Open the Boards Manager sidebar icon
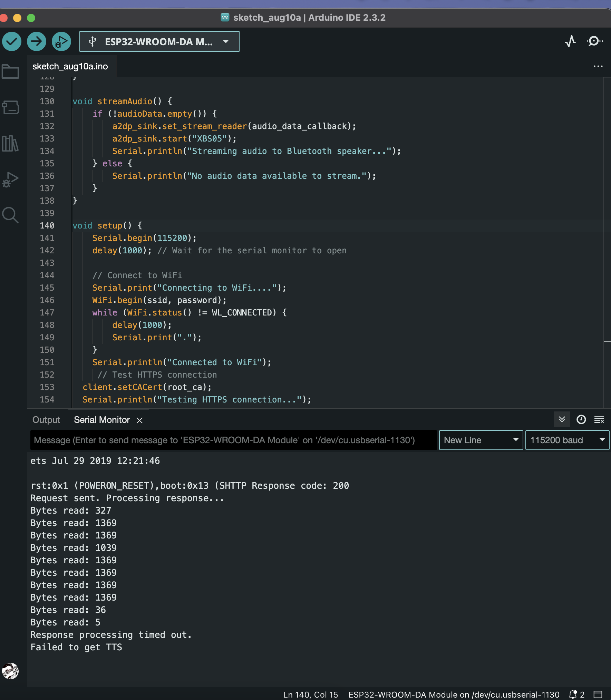The width and height of the screenshot is (611, 700). point(10,107)
